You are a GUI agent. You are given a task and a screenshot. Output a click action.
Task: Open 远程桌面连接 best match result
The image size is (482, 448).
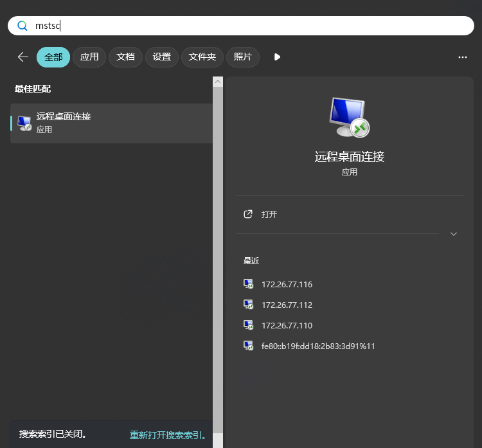coord(111,123)
